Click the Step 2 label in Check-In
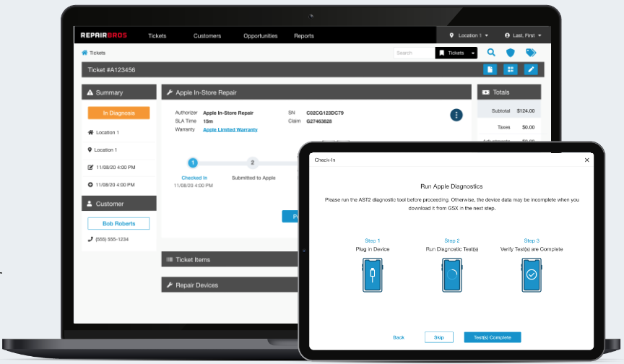This screenshot has height=364, width=624. (452, 240)
